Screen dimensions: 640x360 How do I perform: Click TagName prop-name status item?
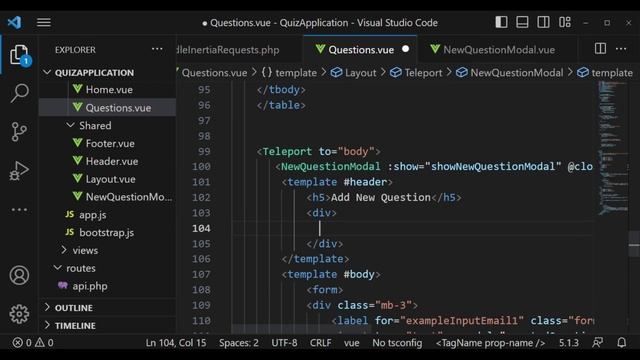pos(490,343)
